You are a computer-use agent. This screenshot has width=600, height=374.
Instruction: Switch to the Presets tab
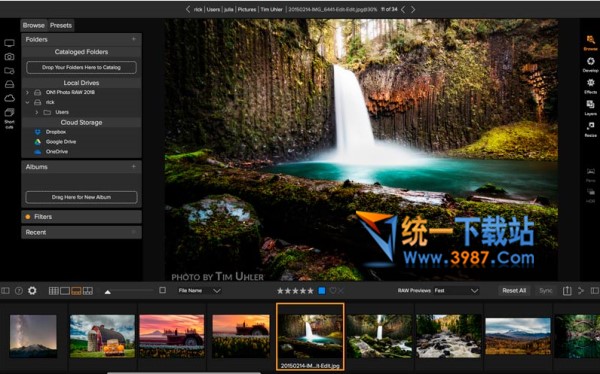coord(61,25)
